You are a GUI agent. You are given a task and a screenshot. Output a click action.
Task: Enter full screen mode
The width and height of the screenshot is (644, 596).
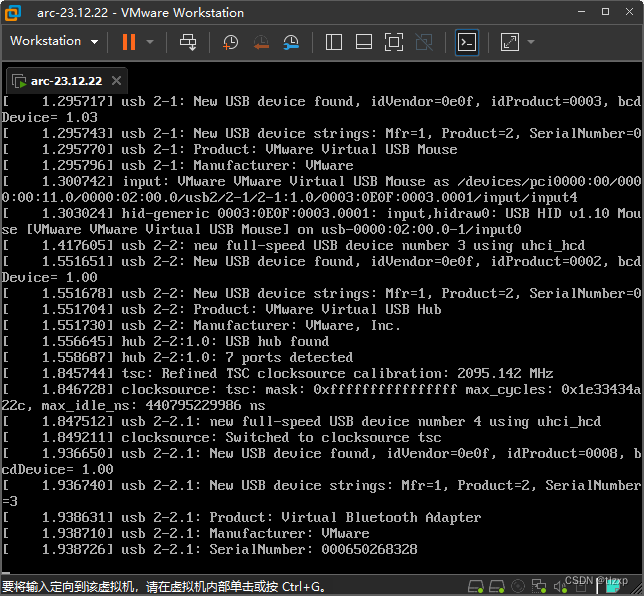[393, 42]
